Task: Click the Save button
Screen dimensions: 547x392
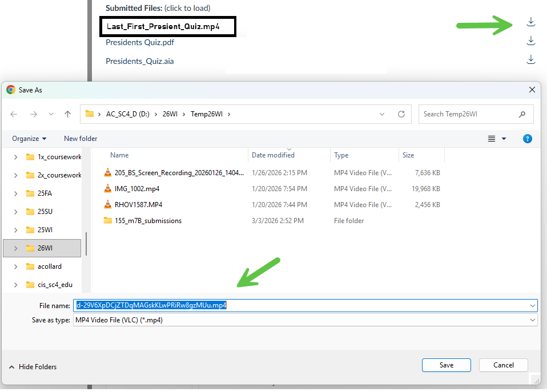Action: pyautogui.click(x=446, y=365)
